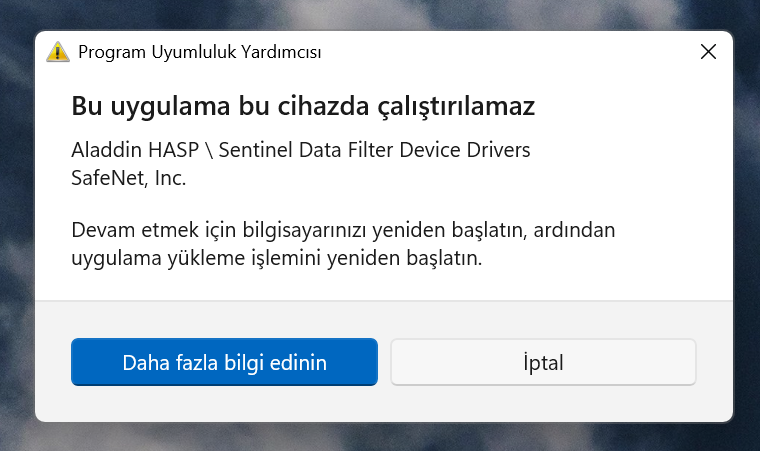
Task: Click the line starting with "Devam etmek için"
Action: [x=343, y=230]
